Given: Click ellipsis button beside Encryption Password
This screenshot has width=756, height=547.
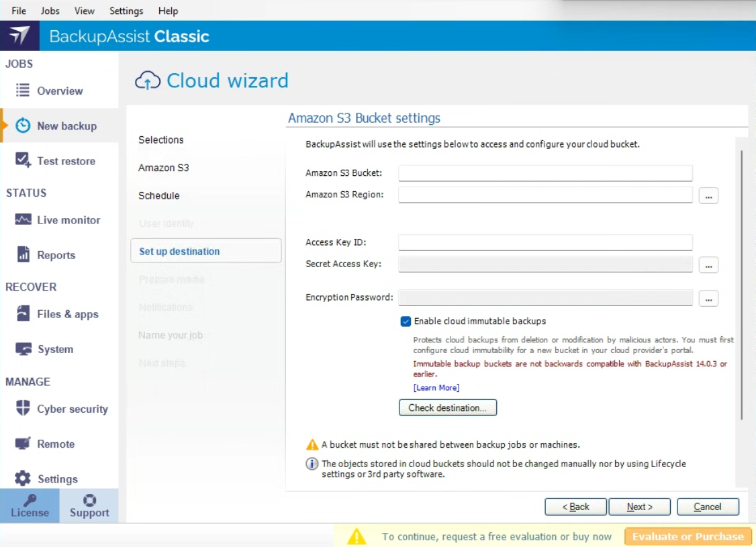Looking at the screenshot, I should (x=708, y=298).
